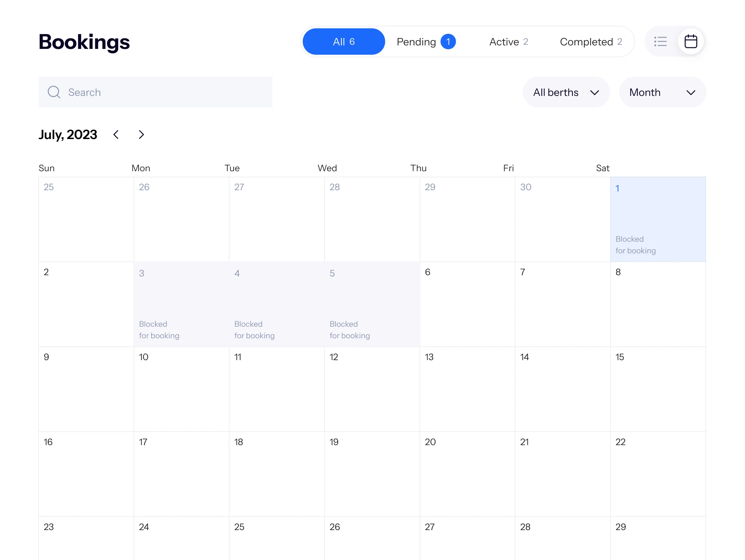
Task: Click chevron on Month selector
Action: pyautogui.click(x=691, y=93)
